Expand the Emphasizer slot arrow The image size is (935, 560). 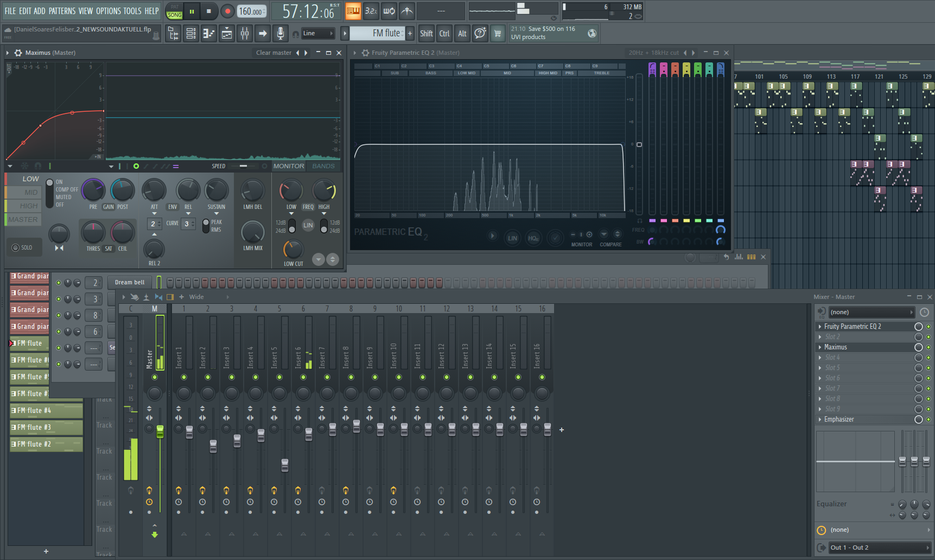click(819, 419)
